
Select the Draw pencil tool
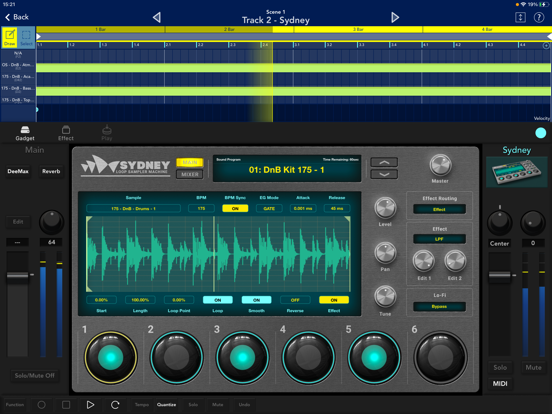coord(10,37)
